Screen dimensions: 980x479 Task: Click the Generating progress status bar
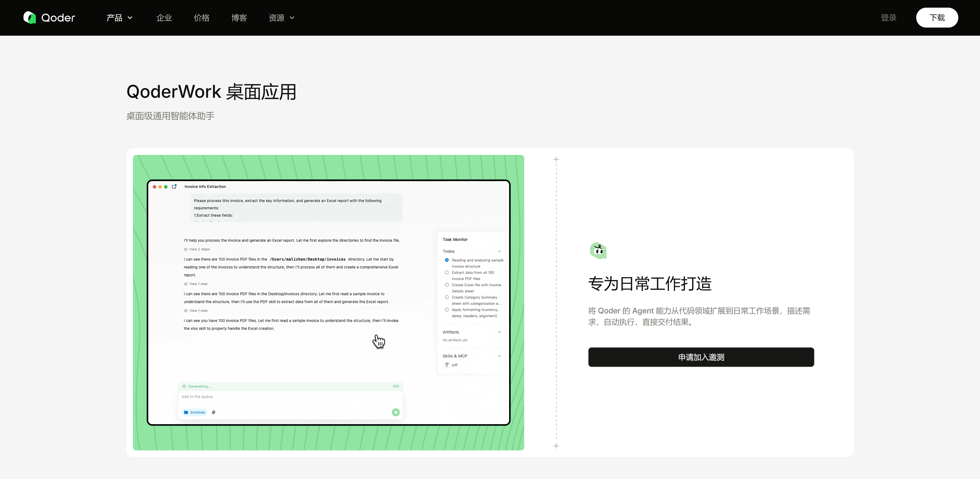coord(291,386)
